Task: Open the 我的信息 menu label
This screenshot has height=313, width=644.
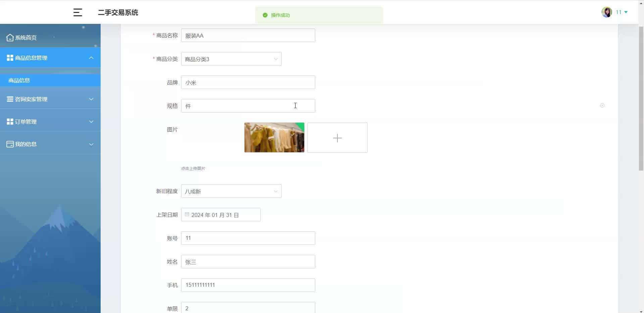Action: coord(26,144)
